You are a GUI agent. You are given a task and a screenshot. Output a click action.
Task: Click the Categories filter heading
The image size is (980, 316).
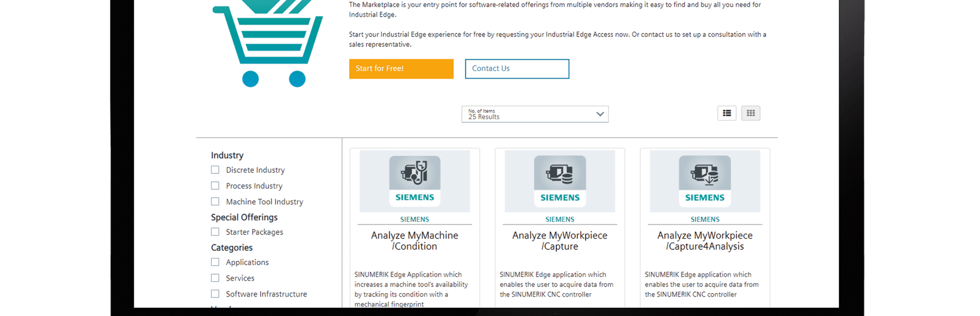(232, 247)
